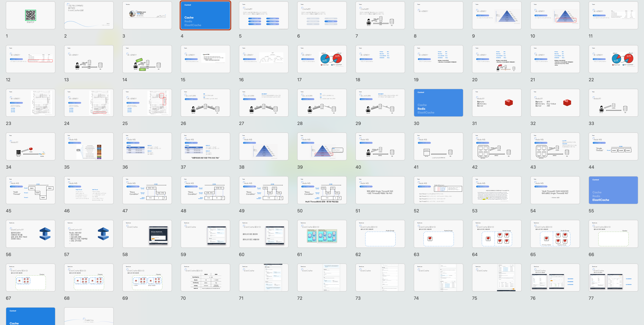Select slide 1 with the QR code
Screen dimensions: 644x325
[x=30, y=15]
